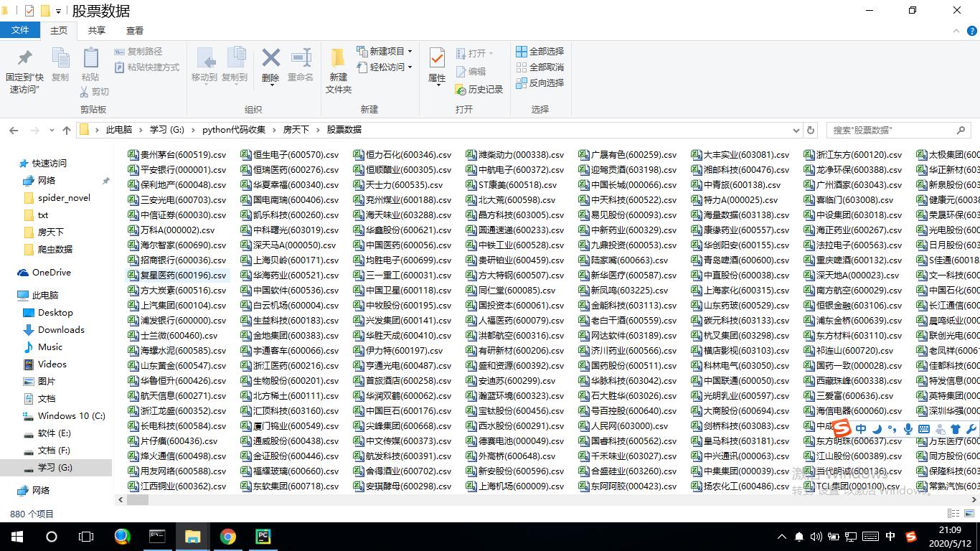980x551 pixels.
Task: Open the Sogou toolbar wrench settings icon
Action: coord(972,429)
